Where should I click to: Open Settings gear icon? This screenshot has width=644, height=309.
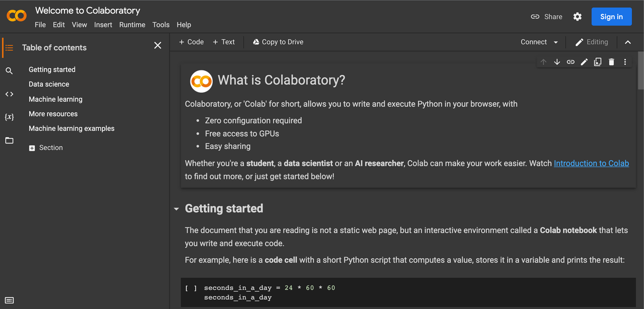(x=577, y=17)
